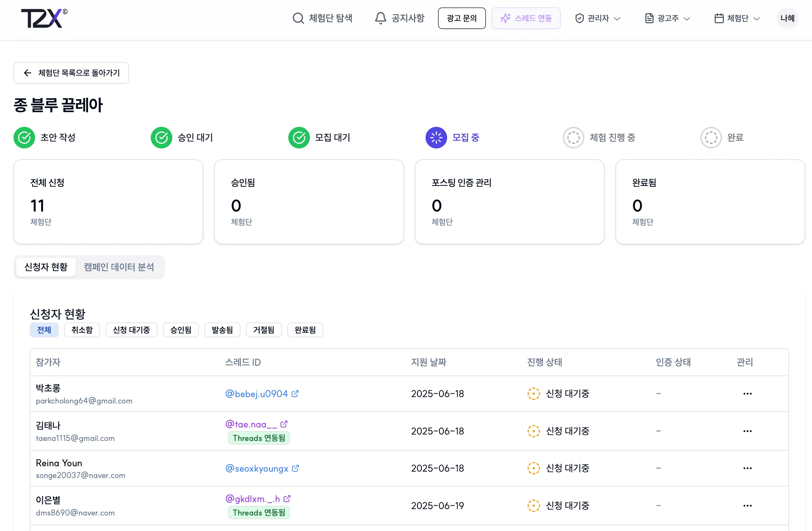Viewport: 812px width, 531px height.
Task: Click the 초안 작성 completed check icon
Action: point(24,138)
